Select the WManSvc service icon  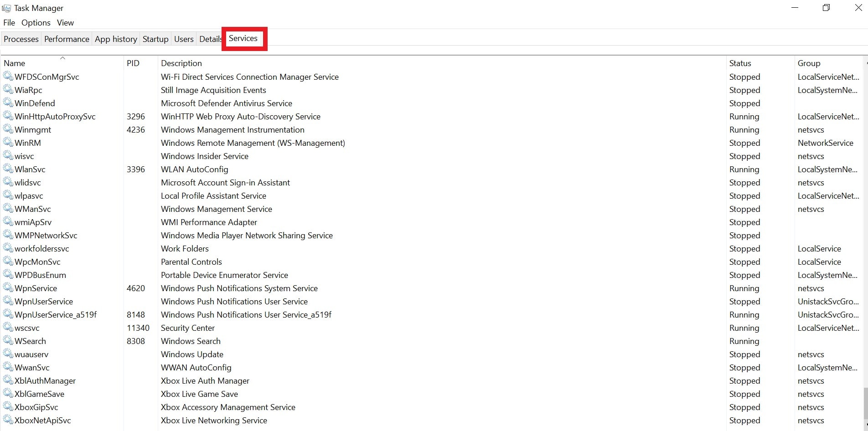[x=8, y=208]
